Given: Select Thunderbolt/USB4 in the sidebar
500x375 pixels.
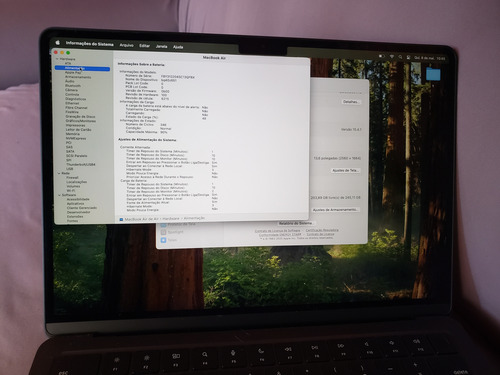Looking at the screenshot, I should (81, 165).
